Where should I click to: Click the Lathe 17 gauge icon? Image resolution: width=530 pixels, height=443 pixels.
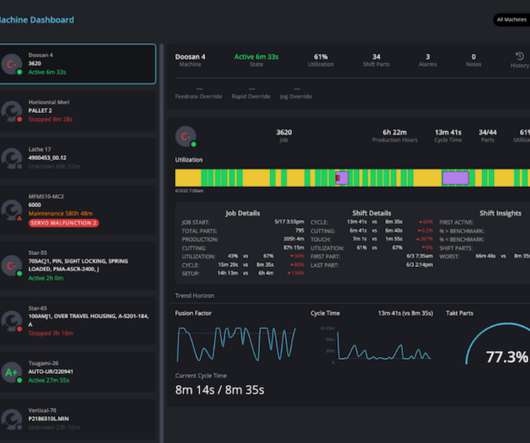(12, 158)
